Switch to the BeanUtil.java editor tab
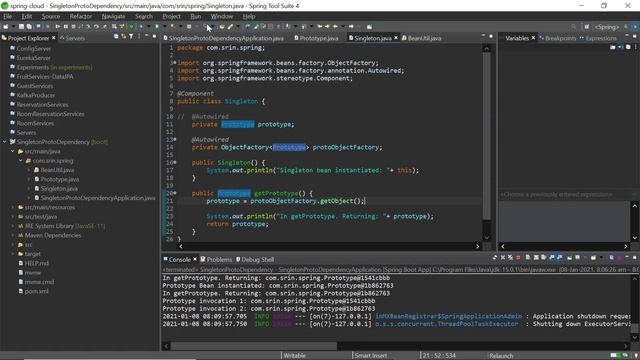Viewport: 640px width, 360px height. pos(421,38)
